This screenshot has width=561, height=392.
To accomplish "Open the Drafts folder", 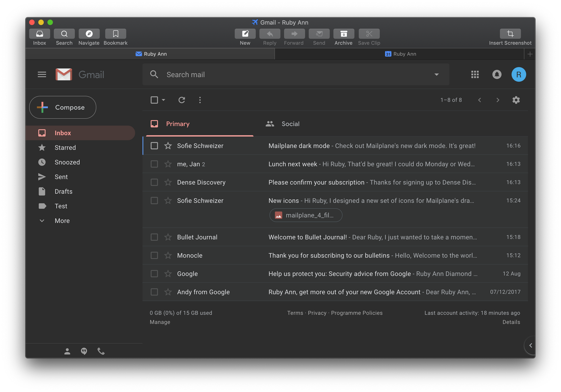I will pos(63,191).
